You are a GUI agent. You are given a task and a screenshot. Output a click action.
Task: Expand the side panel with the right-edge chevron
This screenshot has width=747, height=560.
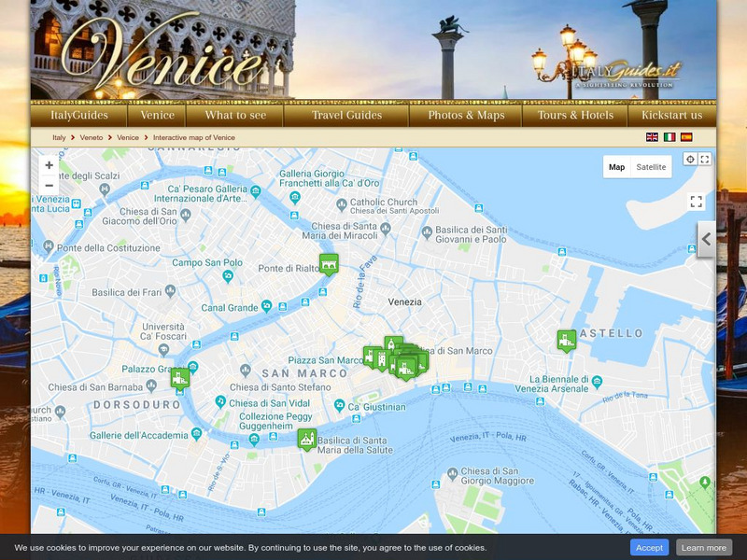pos(706,241)
